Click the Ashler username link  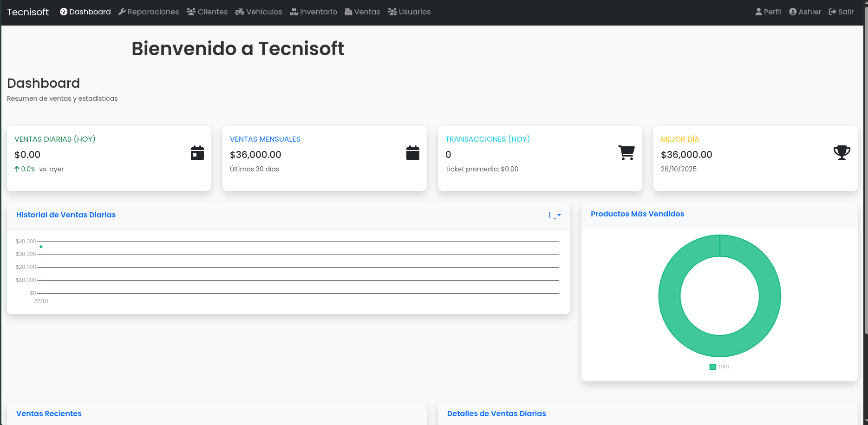point(805,11)
